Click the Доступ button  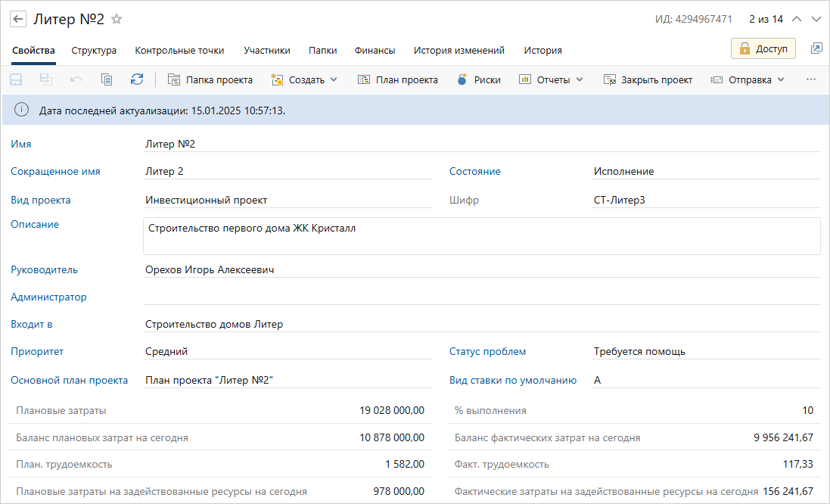point(763,48)
